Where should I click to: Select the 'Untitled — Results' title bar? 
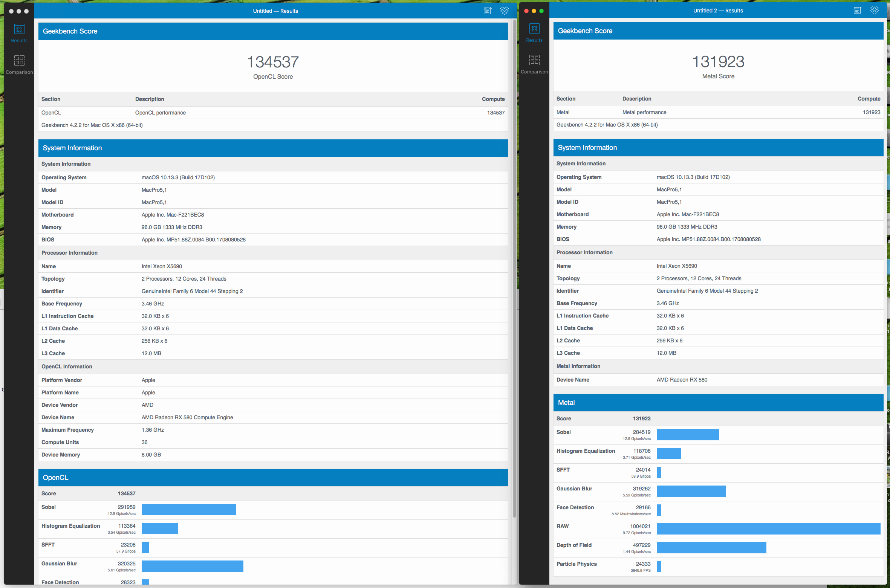tap(275, 11)
